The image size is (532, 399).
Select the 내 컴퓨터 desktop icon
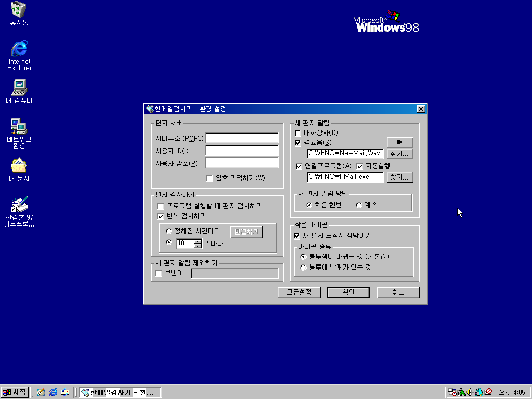(x=19, y=91)
